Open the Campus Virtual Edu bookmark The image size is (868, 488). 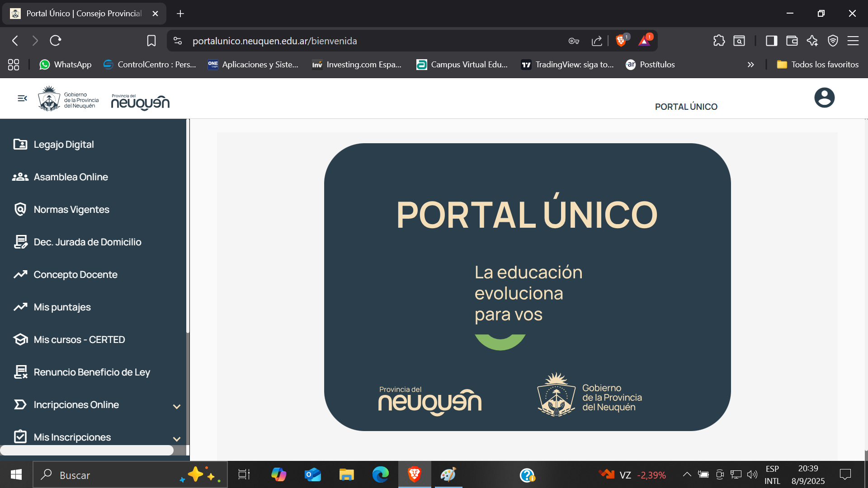(462, 65)
